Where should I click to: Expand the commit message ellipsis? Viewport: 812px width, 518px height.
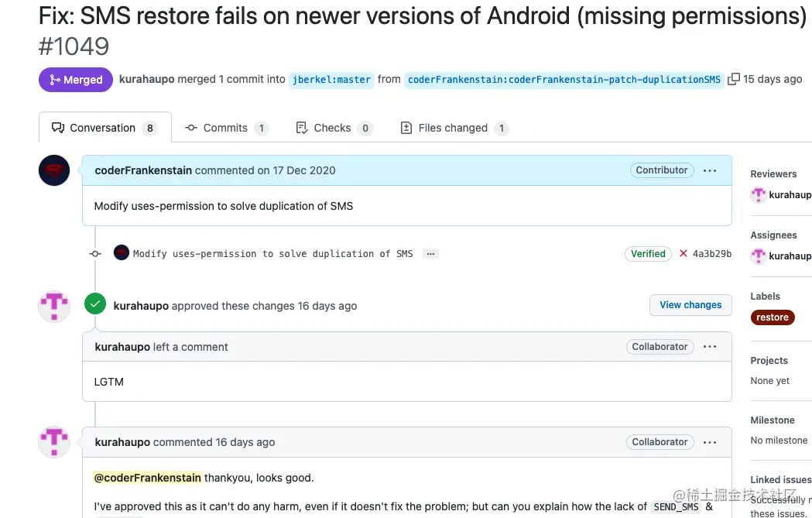pos(431,254)
